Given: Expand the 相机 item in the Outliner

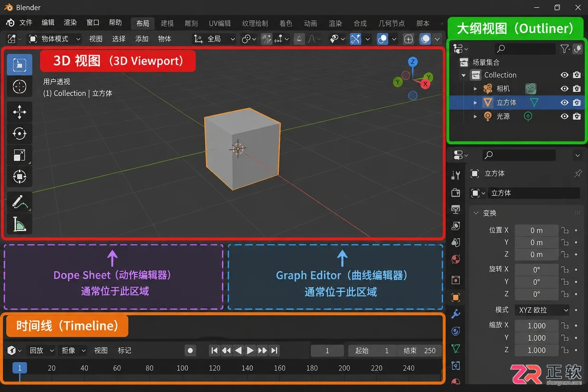Looking at the screenshot, I should tap(475, 89).
